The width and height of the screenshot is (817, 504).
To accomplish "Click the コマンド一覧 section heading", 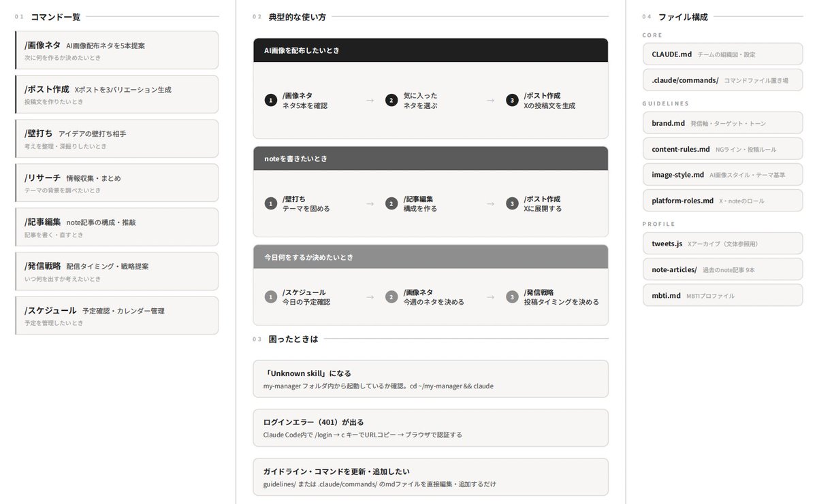I will [x=56, y=17].
